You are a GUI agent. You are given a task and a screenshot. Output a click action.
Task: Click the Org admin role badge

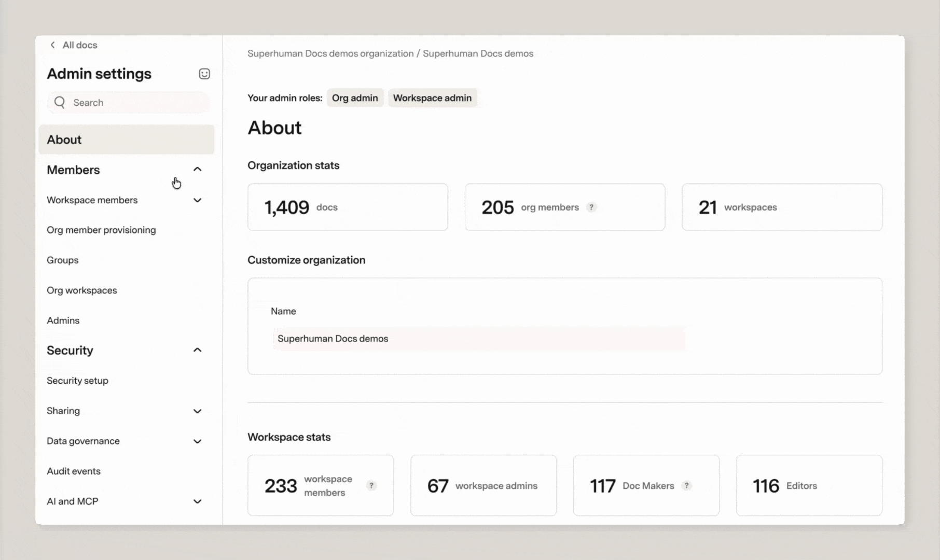click(355, 98)
